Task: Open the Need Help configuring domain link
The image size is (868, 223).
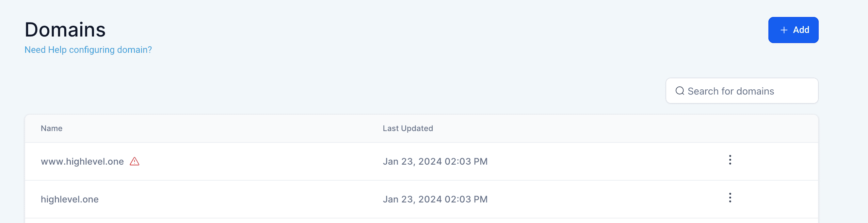Action: 88,50
